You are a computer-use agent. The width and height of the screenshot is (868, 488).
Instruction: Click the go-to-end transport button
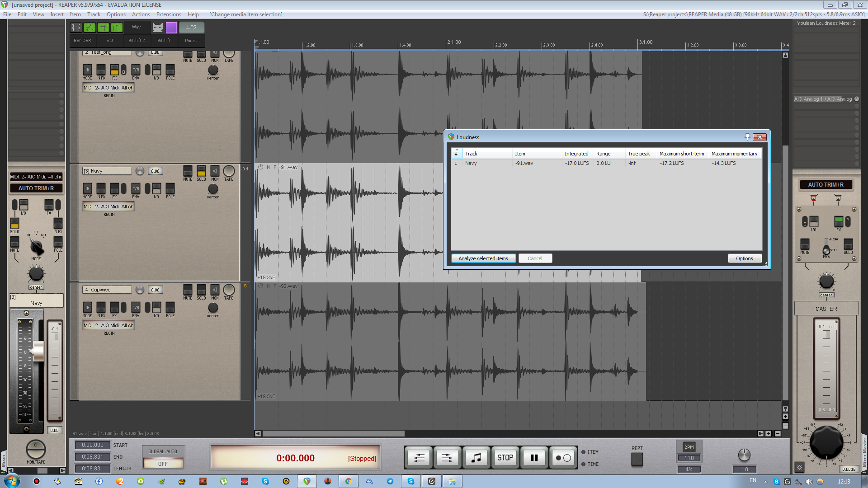(447, 458)
